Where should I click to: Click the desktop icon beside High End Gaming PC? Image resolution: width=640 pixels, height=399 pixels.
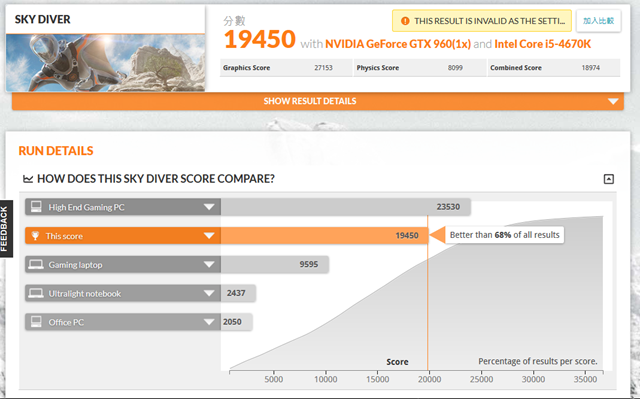36,207
